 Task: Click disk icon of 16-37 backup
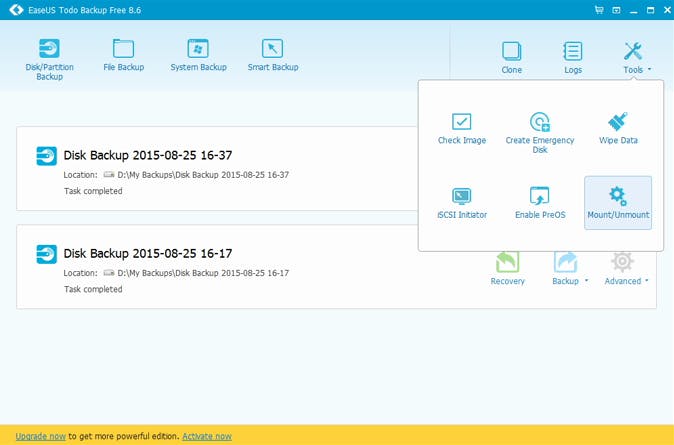pyautogui.click(x=46, y=156)
